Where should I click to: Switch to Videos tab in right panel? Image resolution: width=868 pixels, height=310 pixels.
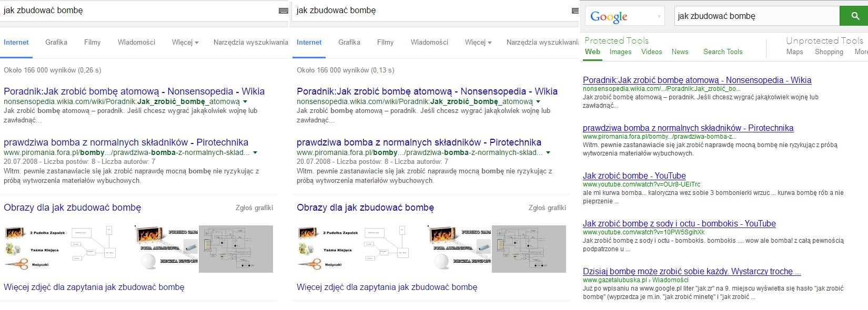coord(651,51)
